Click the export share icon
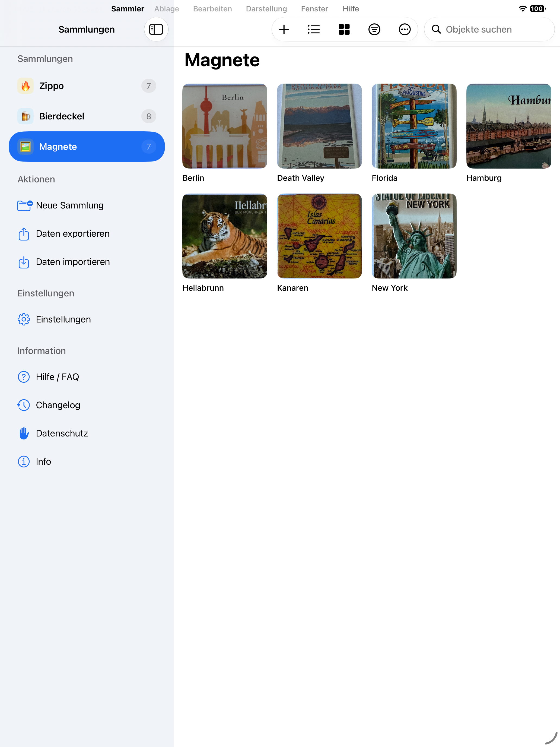The height and width of the screenshot is (747, 560). (x=24, y=234)
